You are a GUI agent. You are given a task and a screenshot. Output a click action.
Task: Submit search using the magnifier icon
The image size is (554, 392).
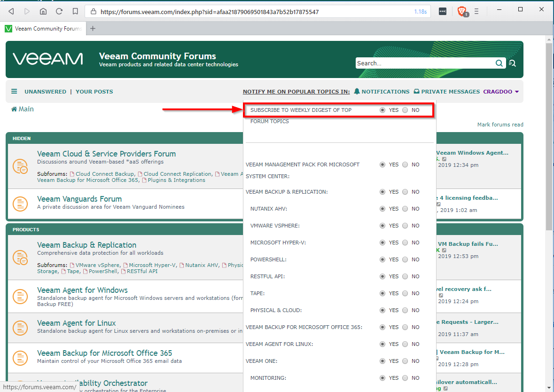click(499, 63)
